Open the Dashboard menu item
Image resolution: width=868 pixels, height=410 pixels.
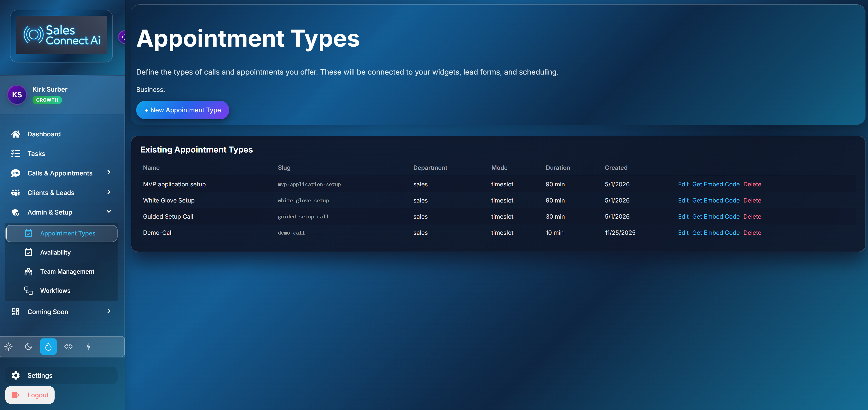pyautogui.click(x=61, y=134)
